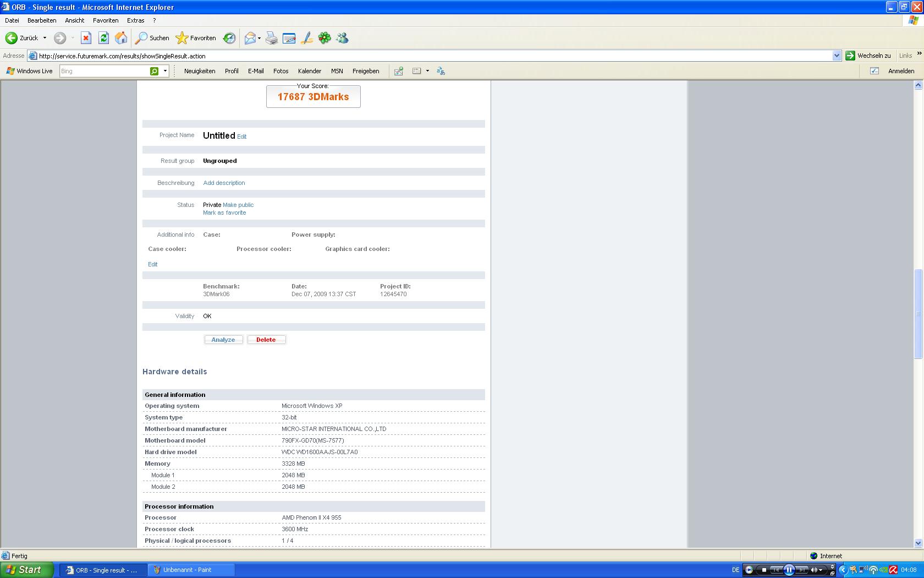924x578 pixels.
Task: Skip to next track in taskbar player
Action: [802, 570]
